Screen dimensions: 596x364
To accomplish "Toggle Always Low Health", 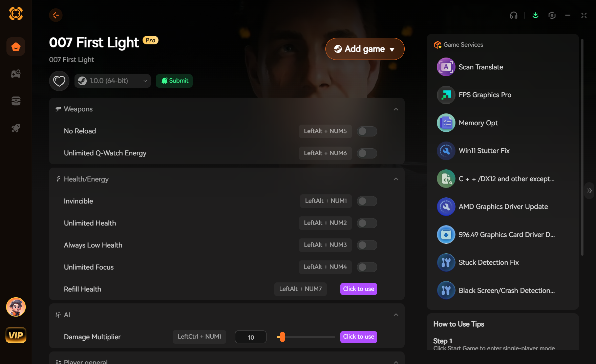I will click(367, 245).
